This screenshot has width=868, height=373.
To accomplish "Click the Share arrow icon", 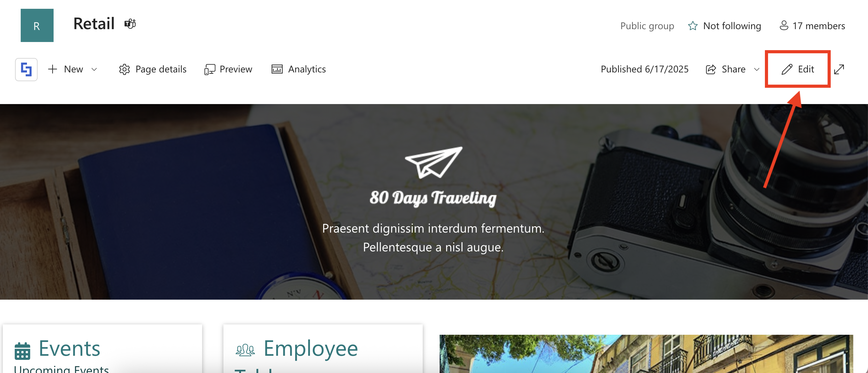I will tap(711, 69).
